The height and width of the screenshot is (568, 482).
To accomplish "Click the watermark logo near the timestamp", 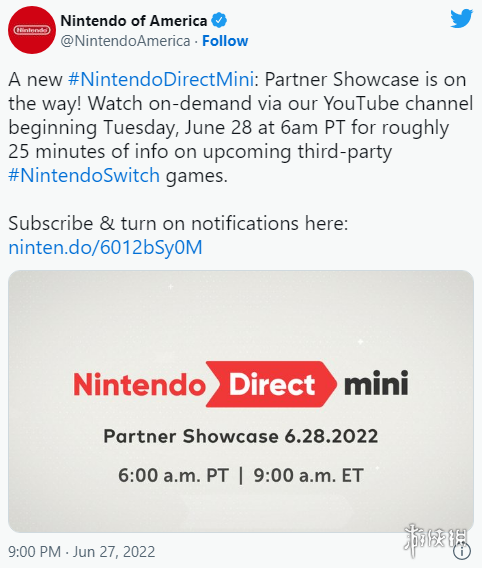I will point(436,540).
